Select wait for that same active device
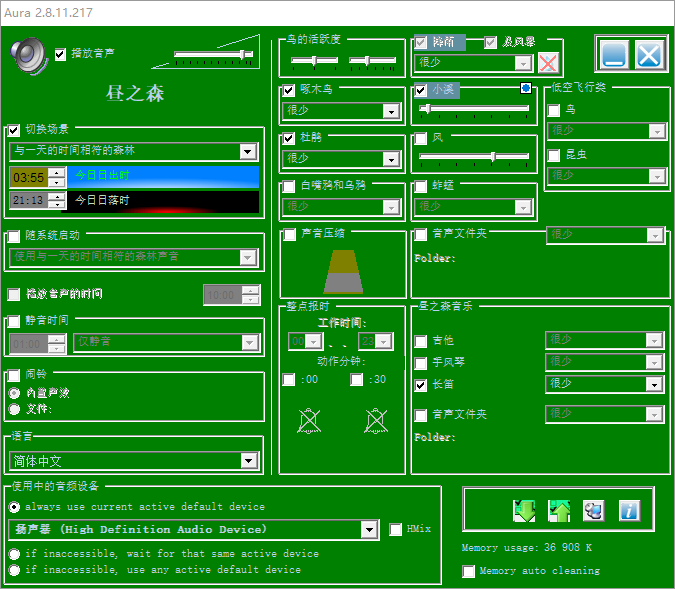 14,554
